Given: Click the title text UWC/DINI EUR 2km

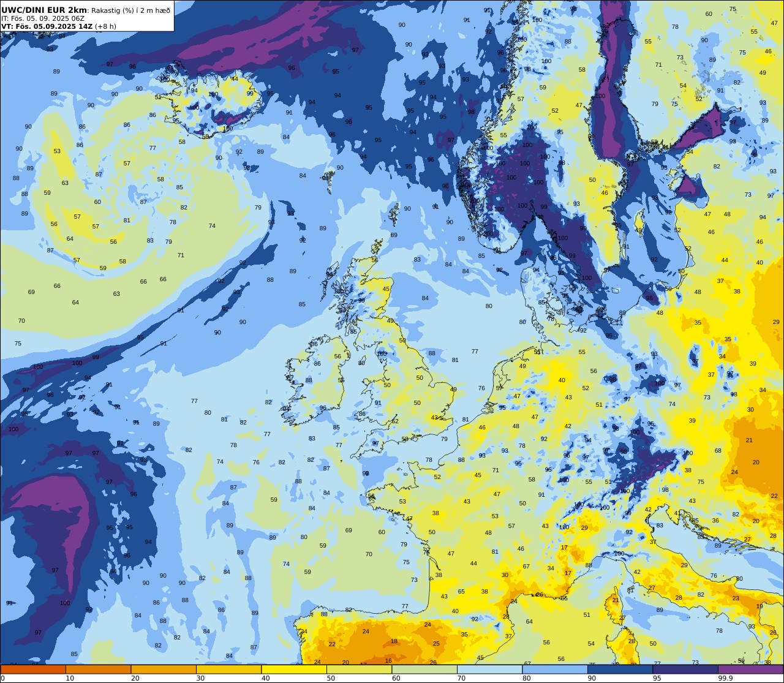Looking at the screenshot, I should coord(44,10).
